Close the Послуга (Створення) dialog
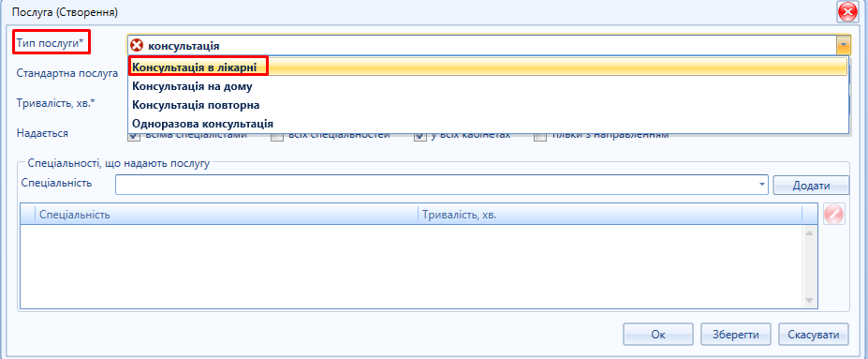Viewport: 868px width, 359px height. [847, 11]
